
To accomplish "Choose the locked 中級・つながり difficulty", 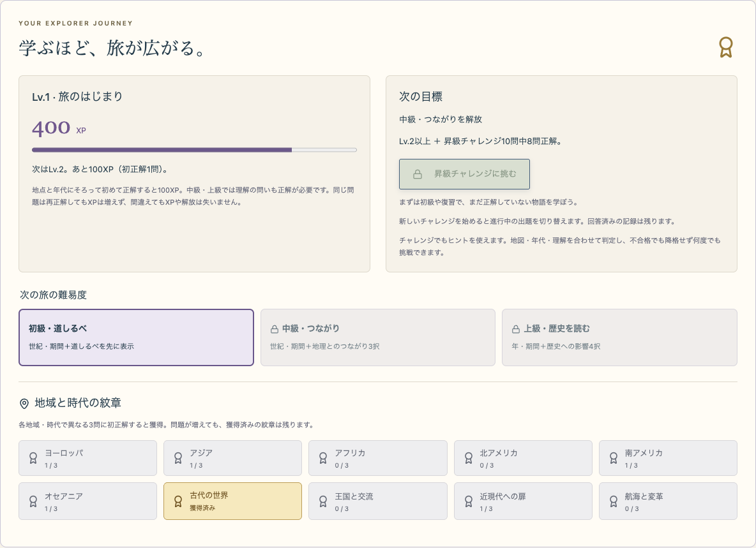I will pyautogui.click(x=378, y=337).
